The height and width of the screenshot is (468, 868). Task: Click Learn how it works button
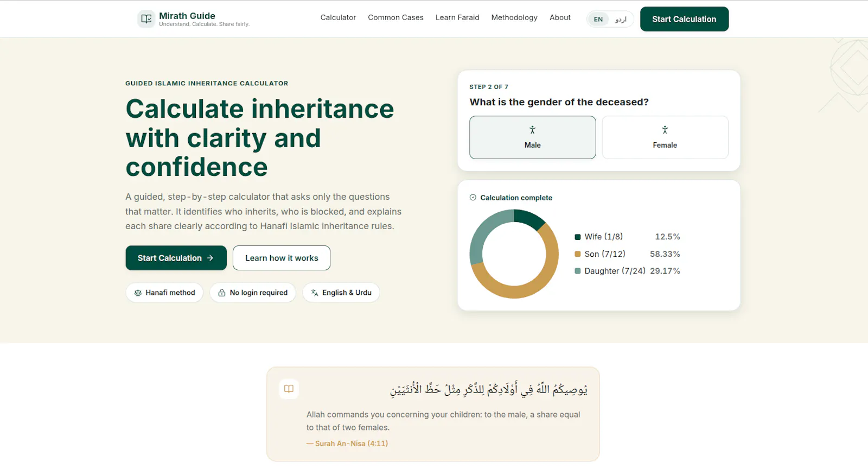click(282, 258)
